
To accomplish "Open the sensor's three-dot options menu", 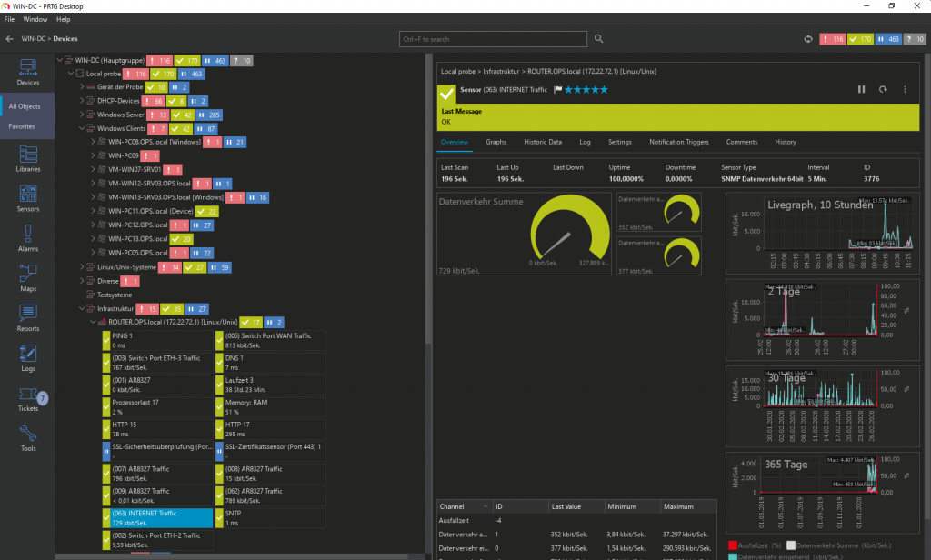I will [905, 89].
